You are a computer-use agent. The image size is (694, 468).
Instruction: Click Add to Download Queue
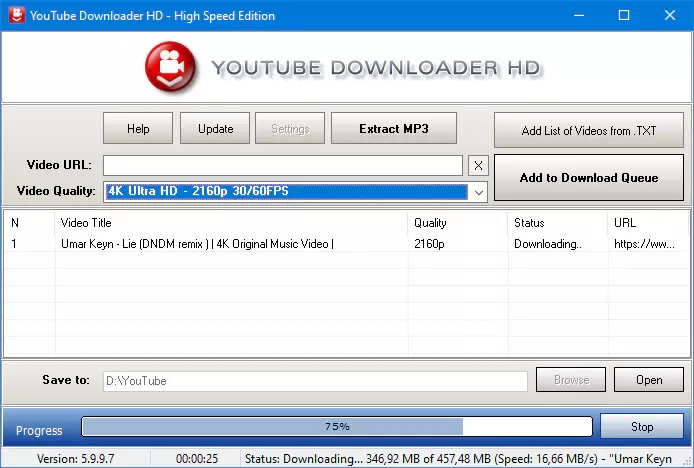[x=589, y=178]
